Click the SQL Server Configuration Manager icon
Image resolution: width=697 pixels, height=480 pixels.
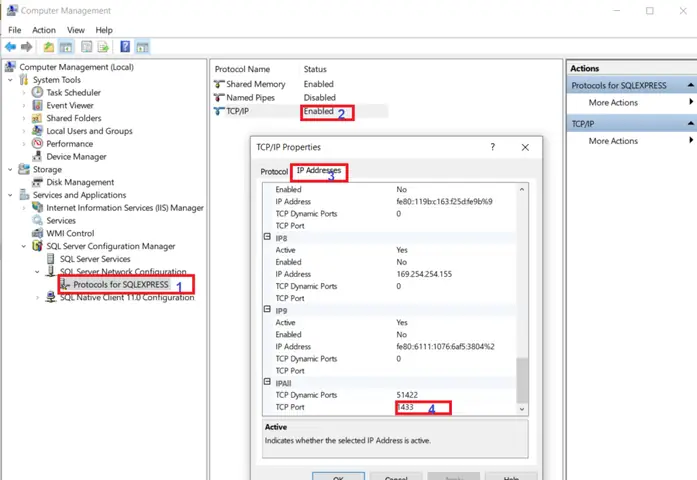[37, 246]
